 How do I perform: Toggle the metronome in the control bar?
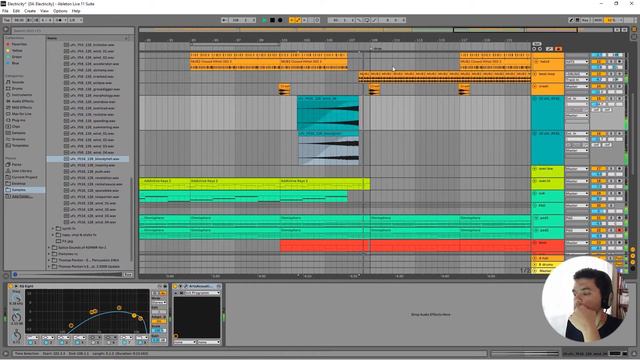tap(60, 20)
